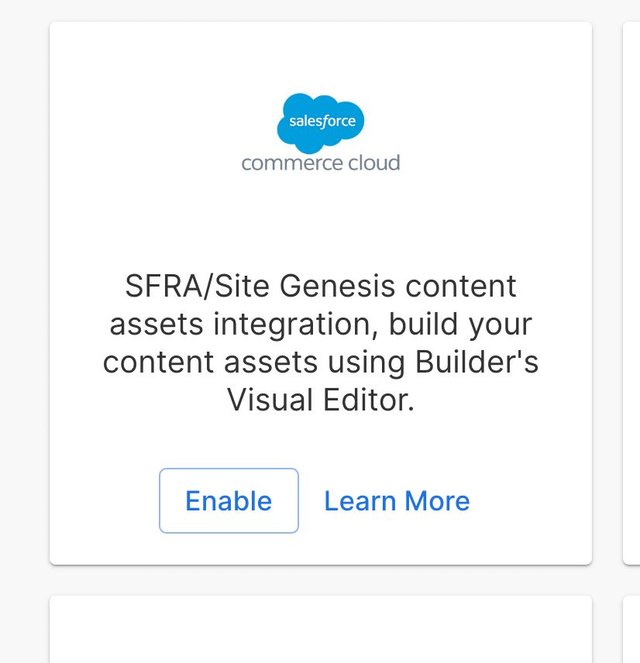Open the Learn More link
Image resolution: width=640 pixels, height=663 pixels.
[x=397, y=501]
